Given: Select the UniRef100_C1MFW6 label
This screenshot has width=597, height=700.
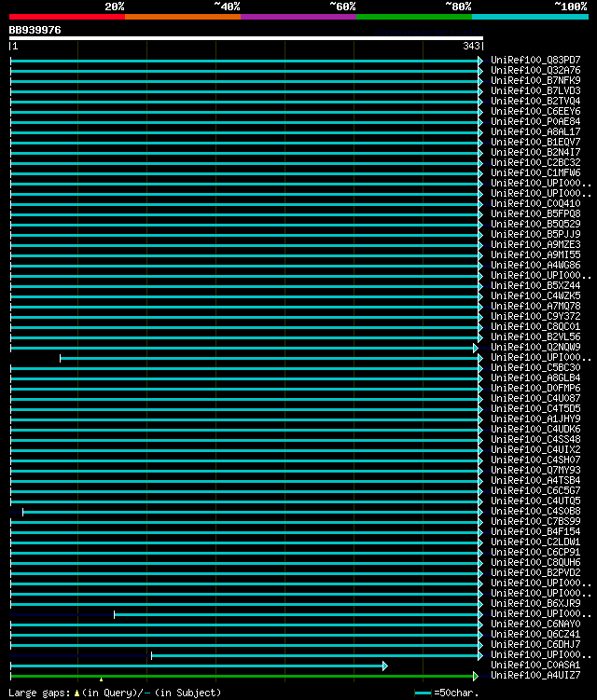Looking at the screenshot, I should click(x=535, y=172).
